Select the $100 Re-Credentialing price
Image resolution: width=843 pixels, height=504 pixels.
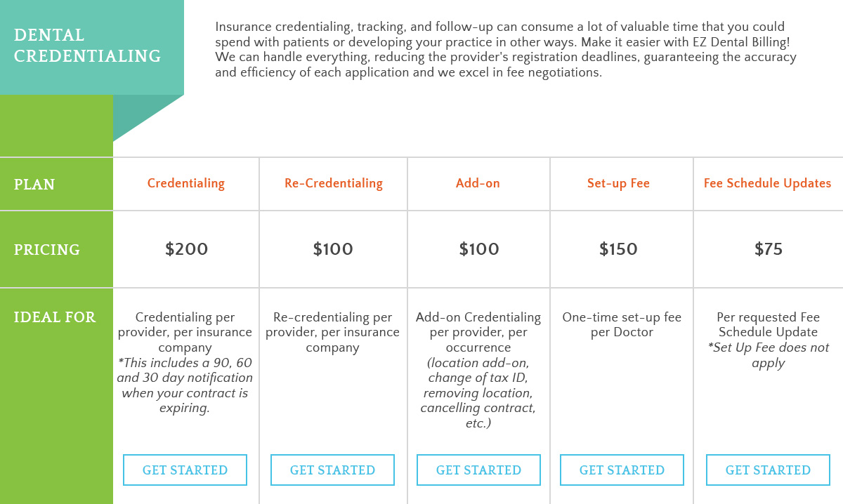coord(332,249)
